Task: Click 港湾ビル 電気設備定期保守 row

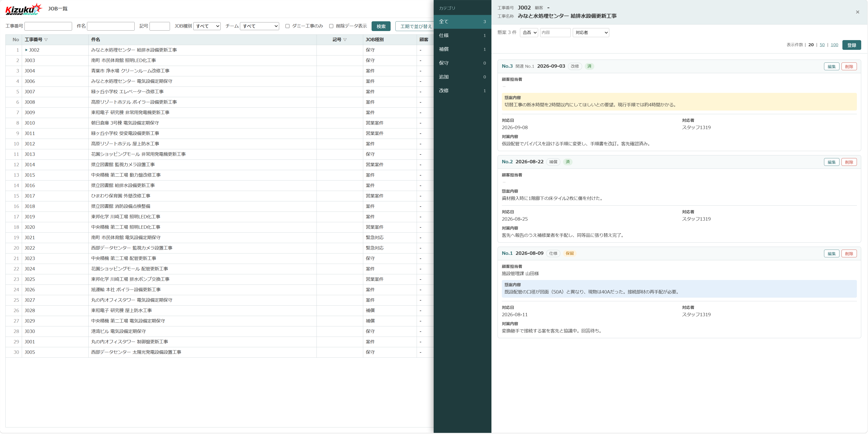Action: [x=219, y=332]
